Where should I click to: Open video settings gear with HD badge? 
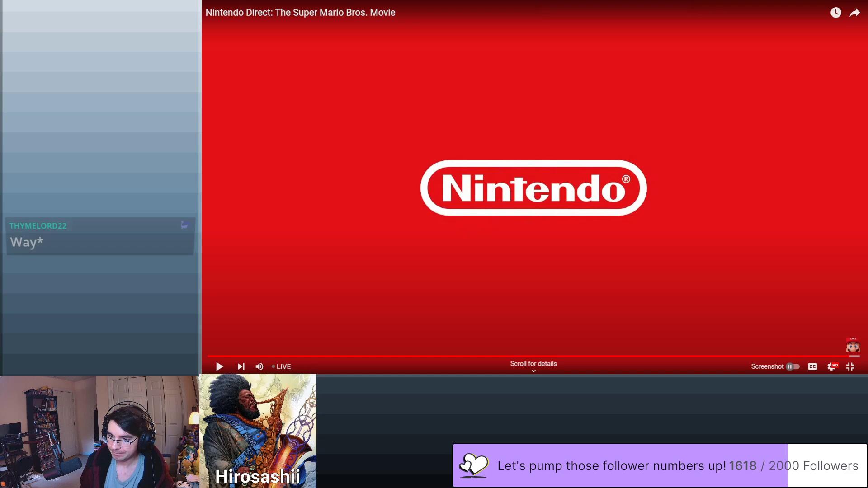point(832,366)
